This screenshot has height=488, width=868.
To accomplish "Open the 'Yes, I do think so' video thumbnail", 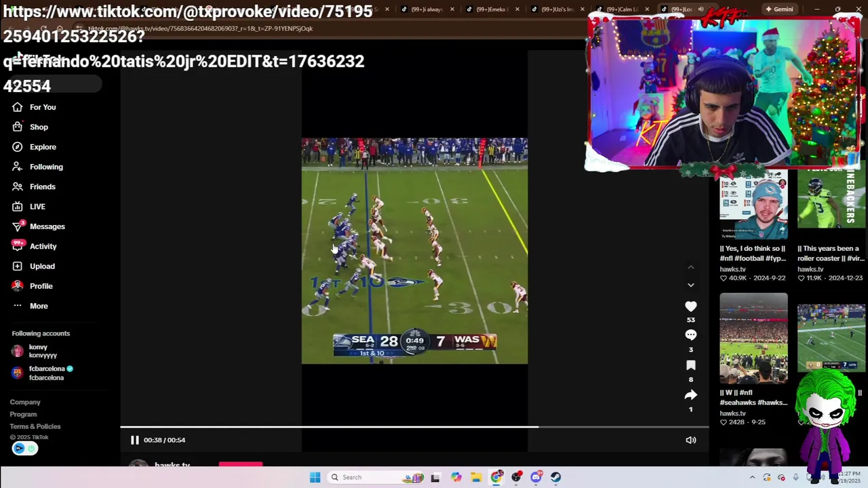I will pos(753,205).
